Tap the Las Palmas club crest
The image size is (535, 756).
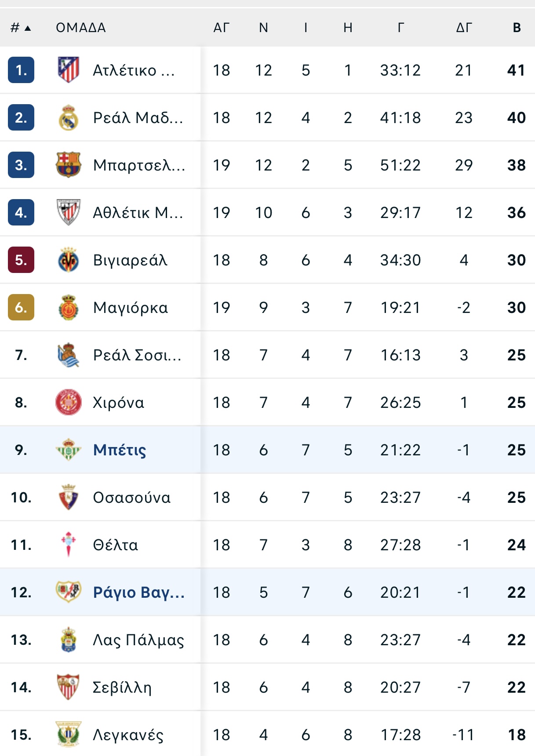click(69, 640)
